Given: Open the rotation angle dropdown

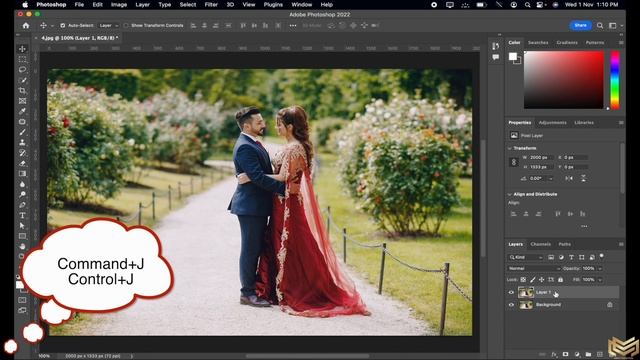Looking at the screenshot, I should tap(551, 178).
